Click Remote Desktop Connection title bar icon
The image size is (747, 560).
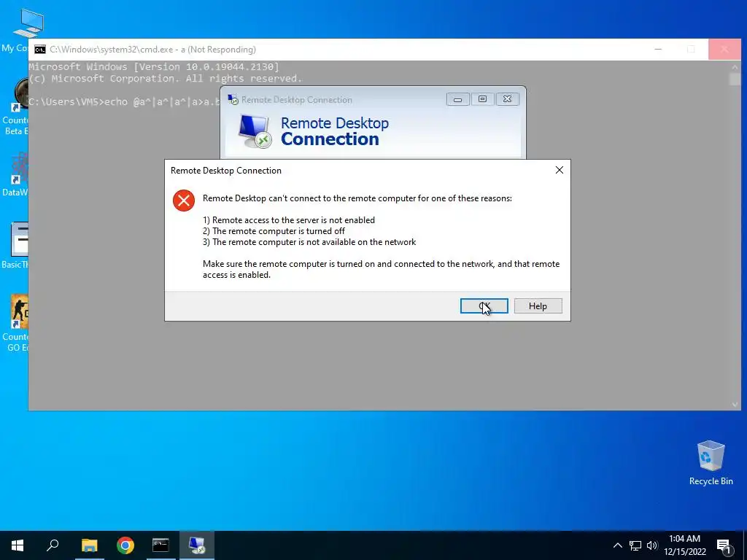233,99
